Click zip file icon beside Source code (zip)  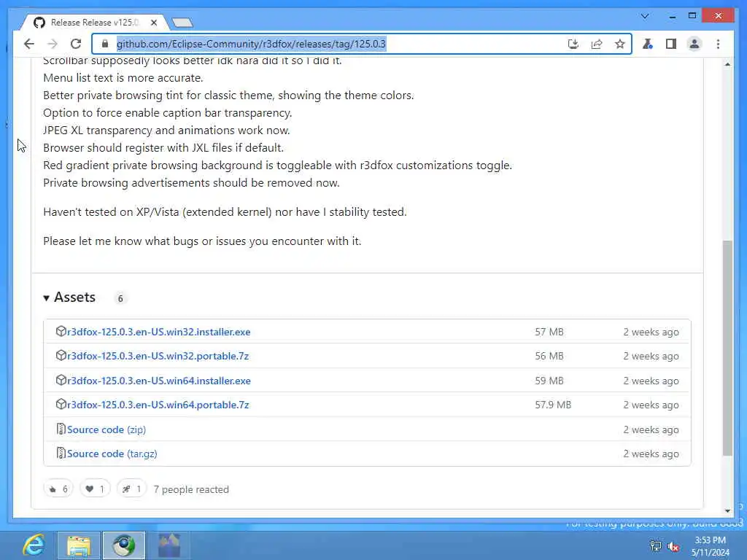pos(61,429)
